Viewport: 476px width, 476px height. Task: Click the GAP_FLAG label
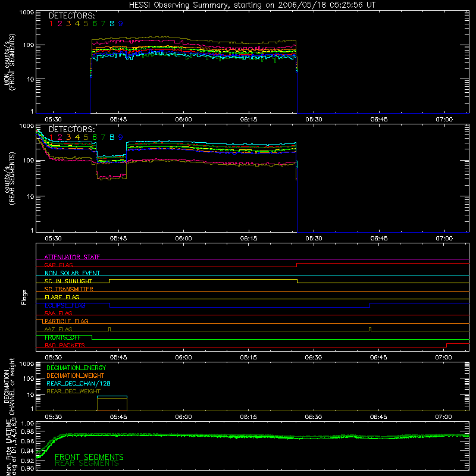[58, 265]
